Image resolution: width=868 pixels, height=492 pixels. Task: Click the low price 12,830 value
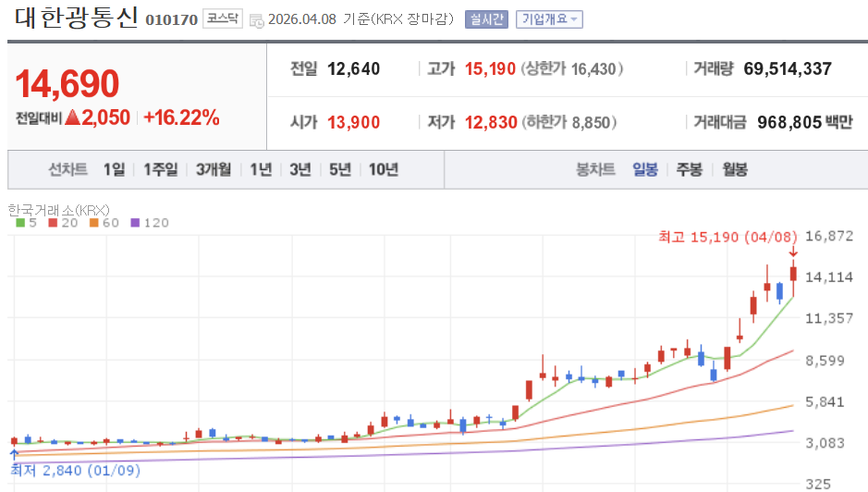(491, 122)
